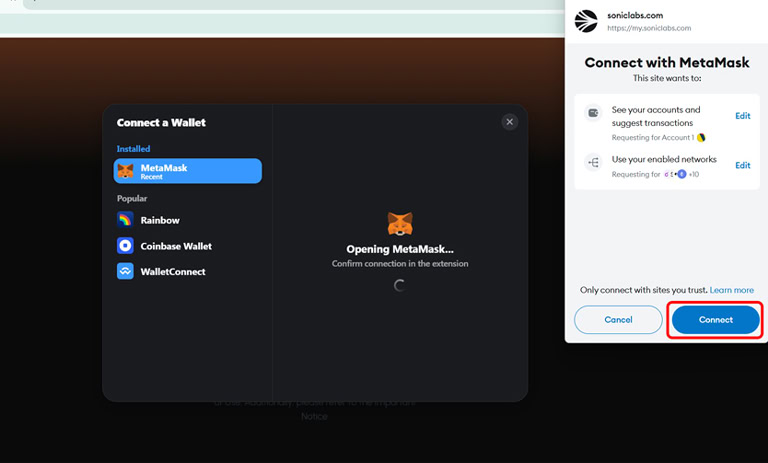Click the WalletConnect blue icon
The image size is (768, 463).
[125, 272]
